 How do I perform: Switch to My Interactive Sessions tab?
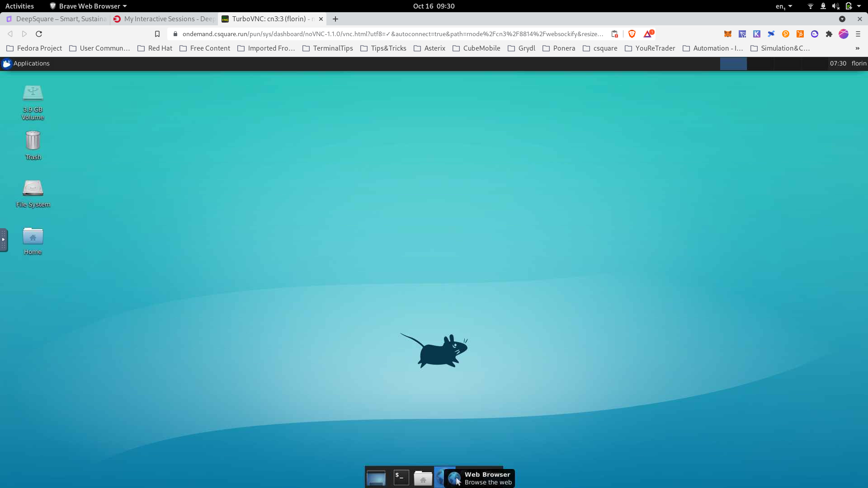coord(165,19)
